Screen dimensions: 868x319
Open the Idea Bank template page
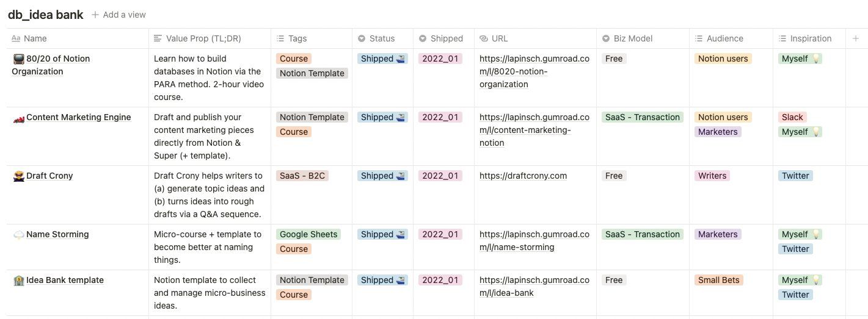65,280
